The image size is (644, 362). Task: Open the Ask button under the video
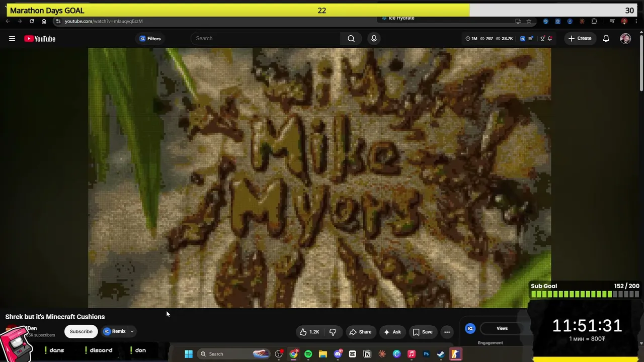(392, 332)
